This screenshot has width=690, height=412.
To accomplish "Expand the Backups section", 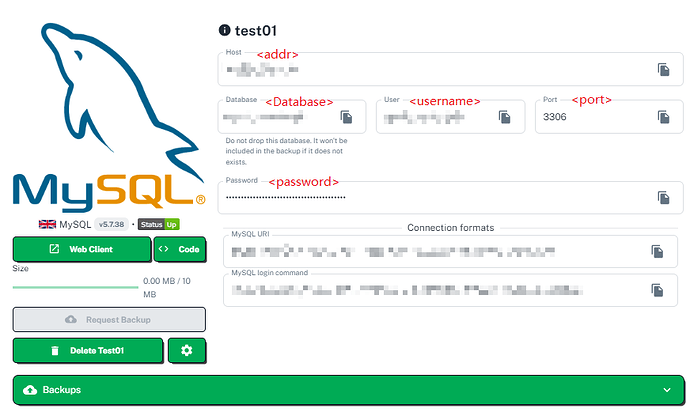I will tap(349, 390).
